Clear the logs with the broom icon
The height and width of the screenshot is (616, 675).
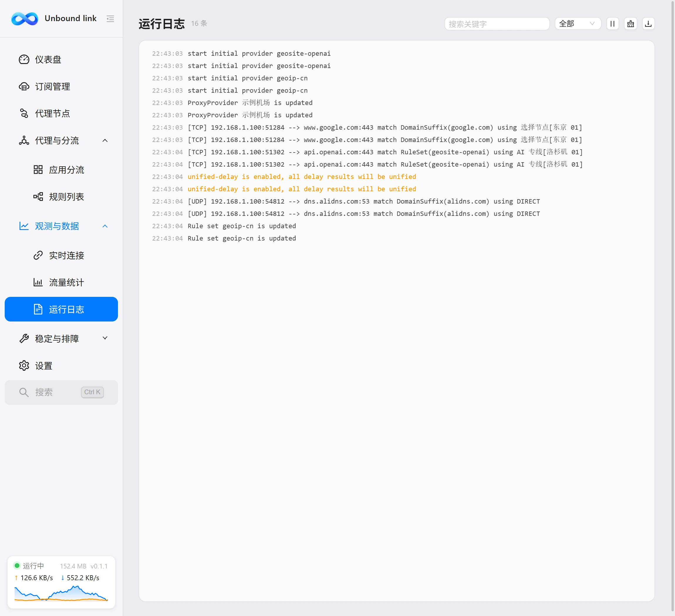[630, 24]
